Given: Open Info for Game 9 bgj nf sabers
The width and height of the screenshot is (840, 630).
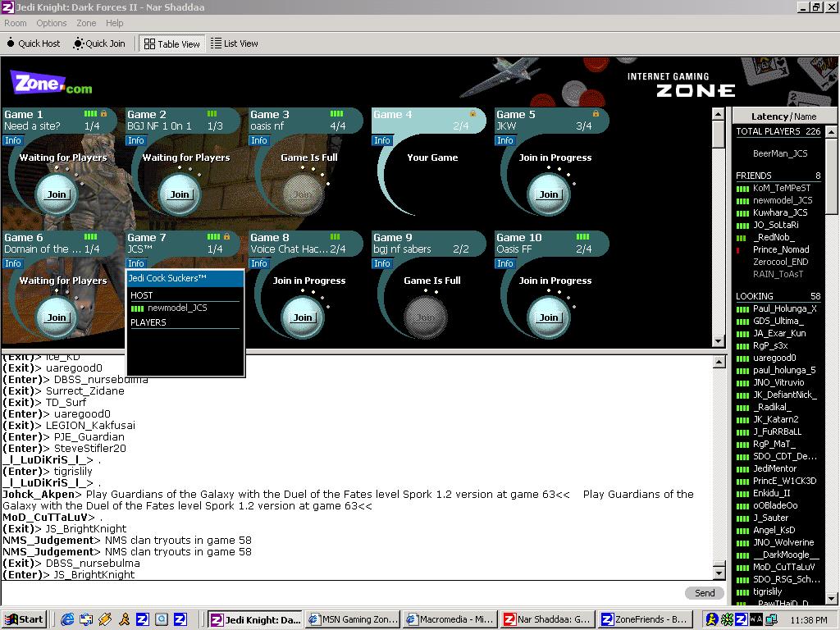Looking at the screenshot, I should click(382, 263).
